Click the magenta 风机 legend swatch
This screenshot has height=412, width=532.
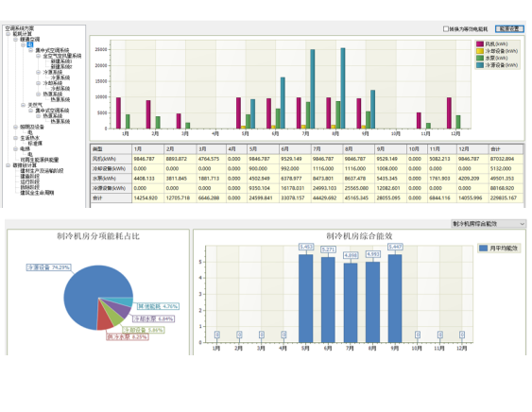click(480, 44)
